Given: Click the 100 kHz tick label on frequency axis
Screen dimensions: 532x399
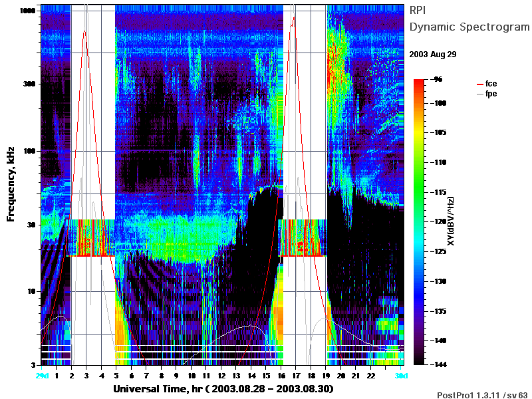Looking at the screenshot, I should pos(29,151).
